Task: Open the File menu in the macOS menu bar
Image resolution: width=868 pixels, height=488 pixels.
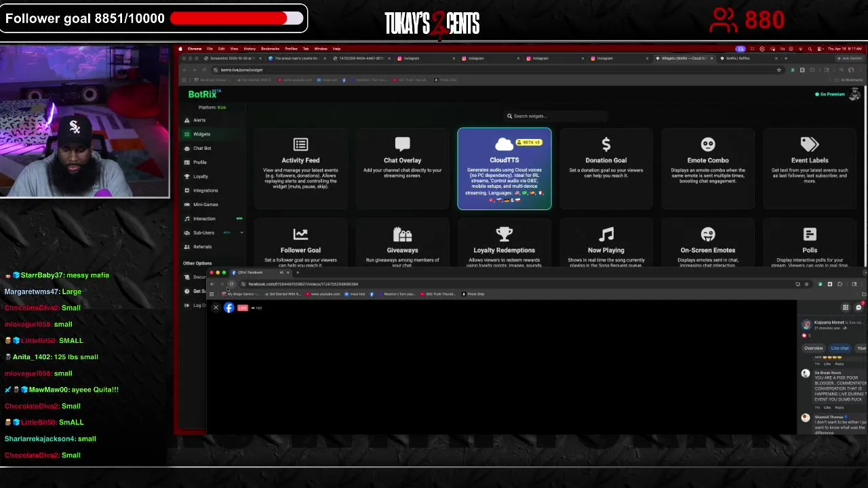Action: coord(210,49)
